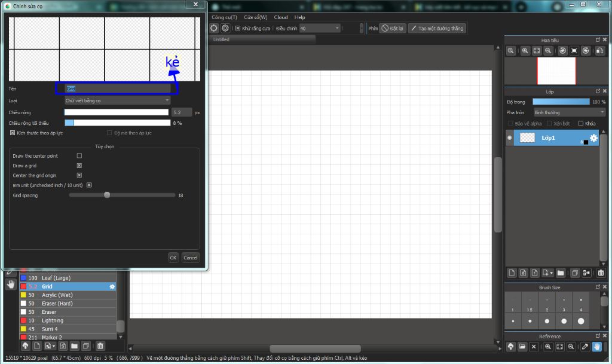The image size is (612, 364).
Task: Delete selected brush trash icon
Action: point(100,346)
